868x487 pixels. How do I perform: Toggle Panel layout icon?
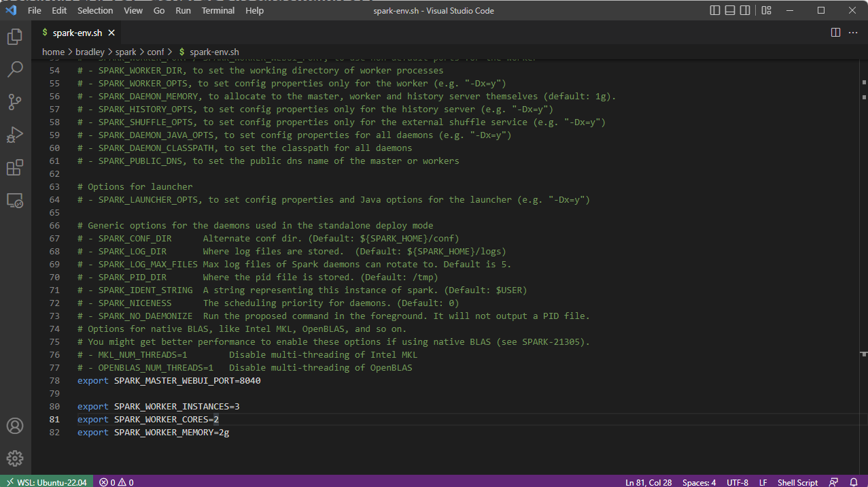(x=730, y=10)
